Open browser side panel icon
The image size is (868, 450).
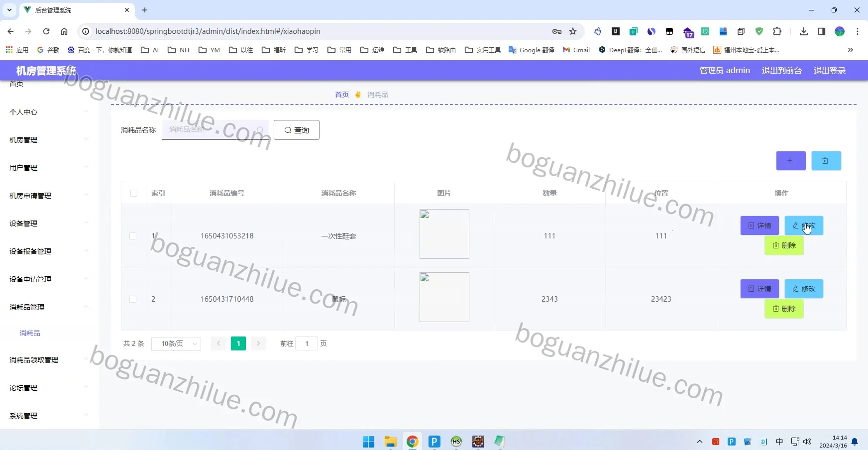point(822,31)
